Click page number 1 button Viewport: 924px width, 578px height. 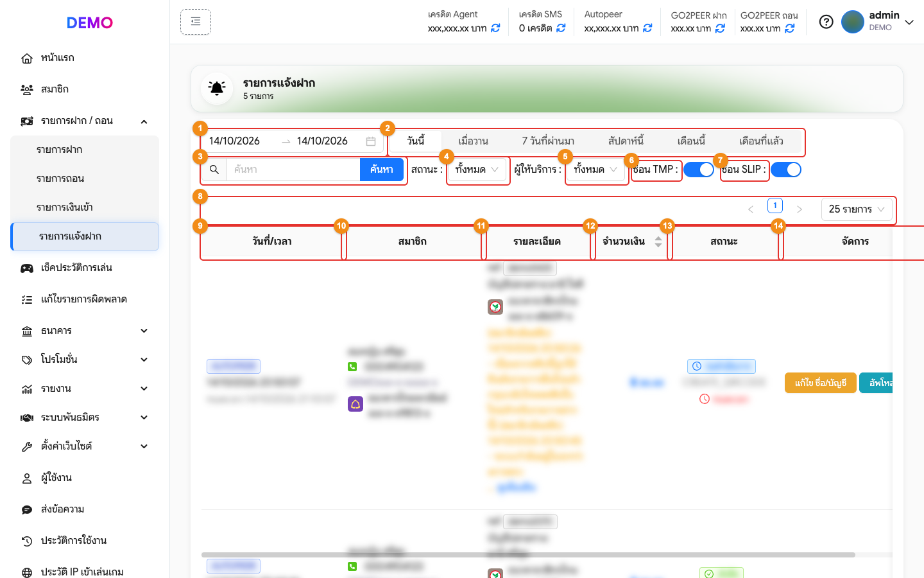[775, 206]
